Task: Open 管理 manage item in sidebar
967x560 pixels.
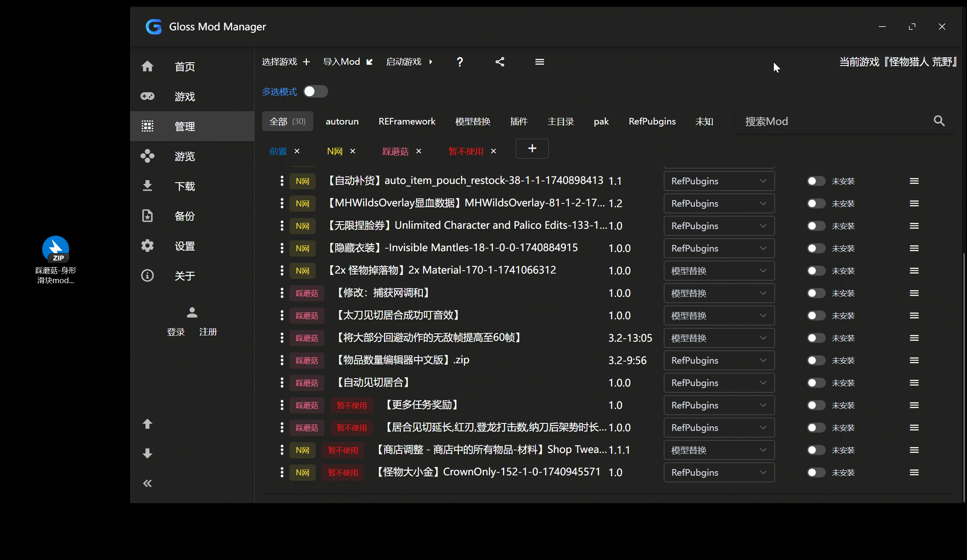Action: coord(192,126)
